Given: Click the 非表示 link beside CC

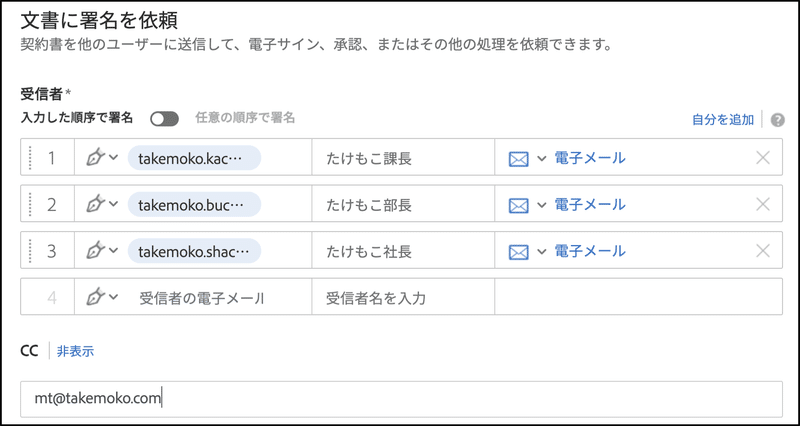Looking at the screenshot, I should (x=76, y=351).
